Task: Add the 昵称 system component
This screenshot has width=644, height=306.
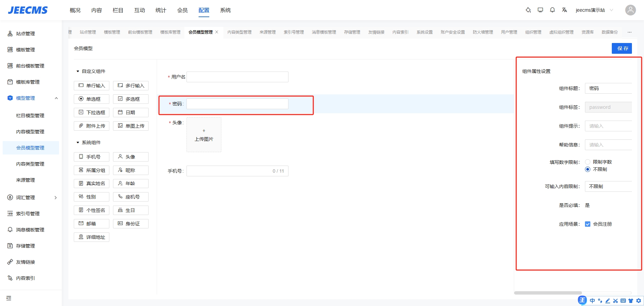Action: tap(131, 170)
